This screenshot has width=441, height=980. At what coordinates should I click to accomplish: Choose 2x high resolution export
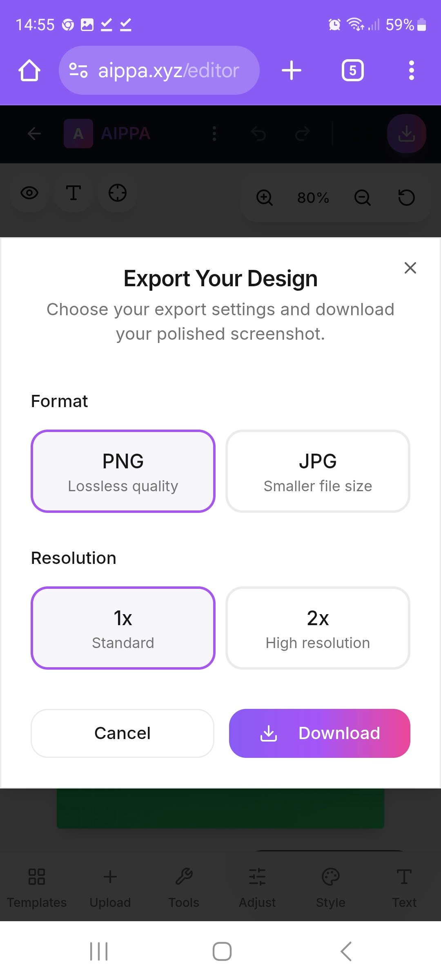coord(318,628)
